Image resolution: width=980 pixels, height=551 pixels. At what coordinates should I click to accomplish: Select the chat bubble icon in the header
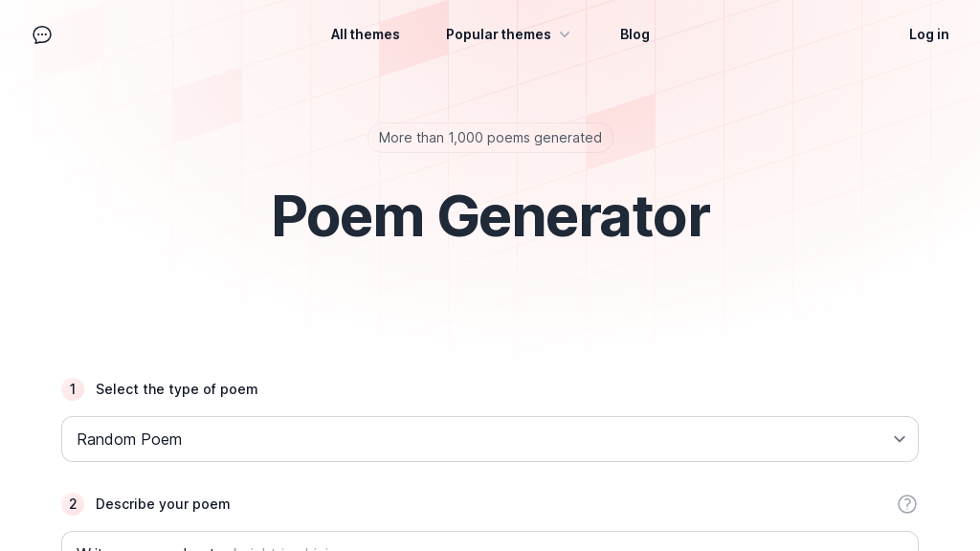point(42,34)
